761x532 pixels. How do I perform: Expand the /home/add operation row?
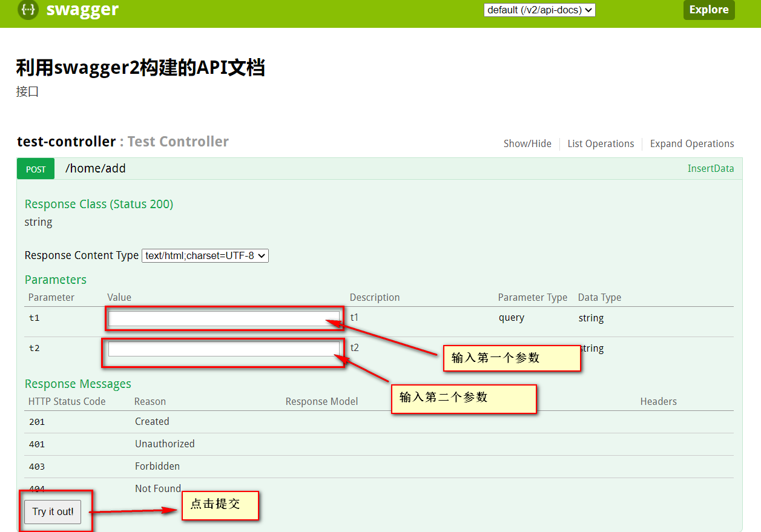(95, 168)
